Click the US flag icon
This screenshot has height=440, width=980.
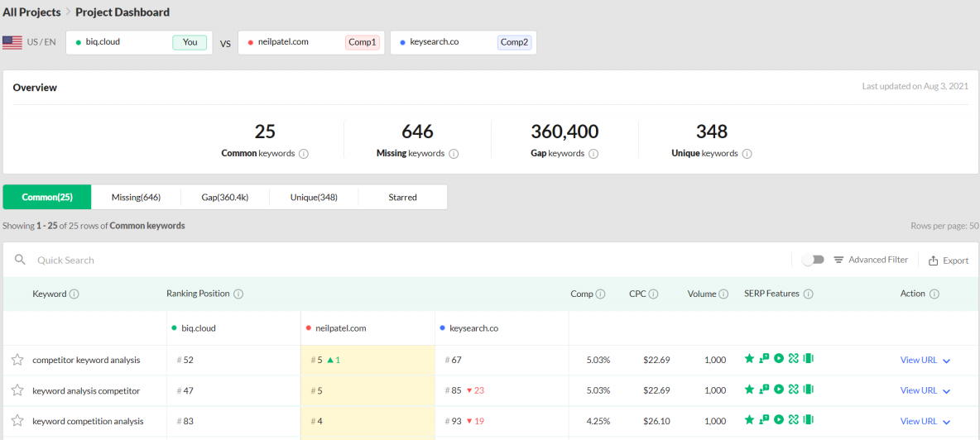click(12, 42)
